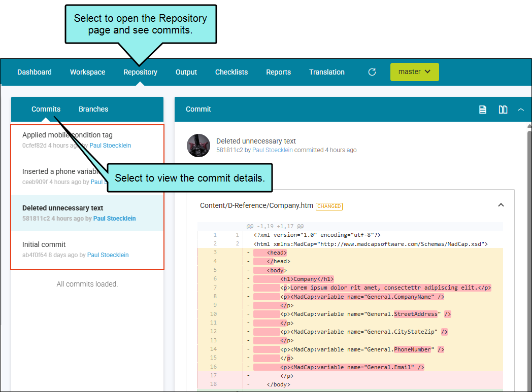Collapse the Commit panel chevron
Viewport: 532px width, 392px height.
[x=520, y=110]
